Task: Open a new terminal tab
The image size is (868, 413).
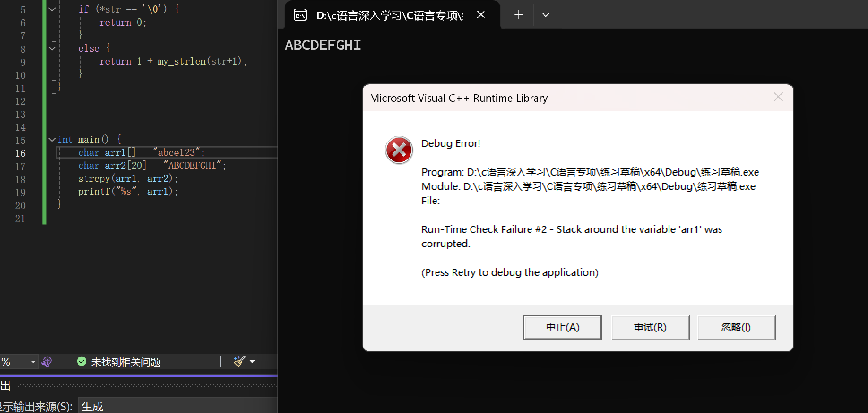Action: pos(519,15)
